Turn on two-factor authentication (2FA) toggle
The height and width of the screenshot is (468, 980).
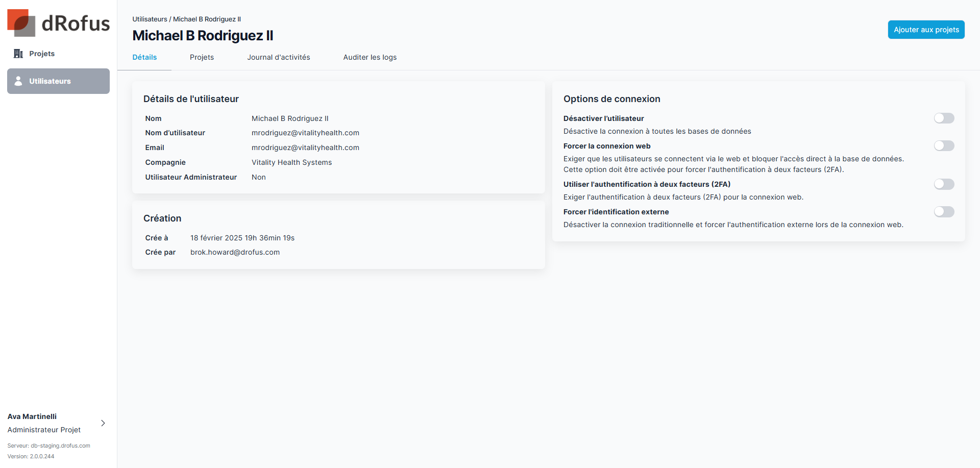click(944, 184)
